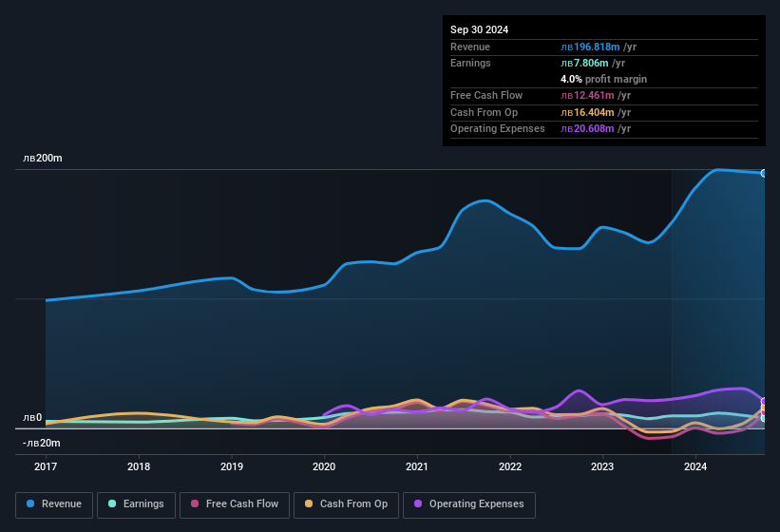Screen dimensions: 780x532
Task: Click the -лв20m y-axis label
Action: tap(41, 443)
